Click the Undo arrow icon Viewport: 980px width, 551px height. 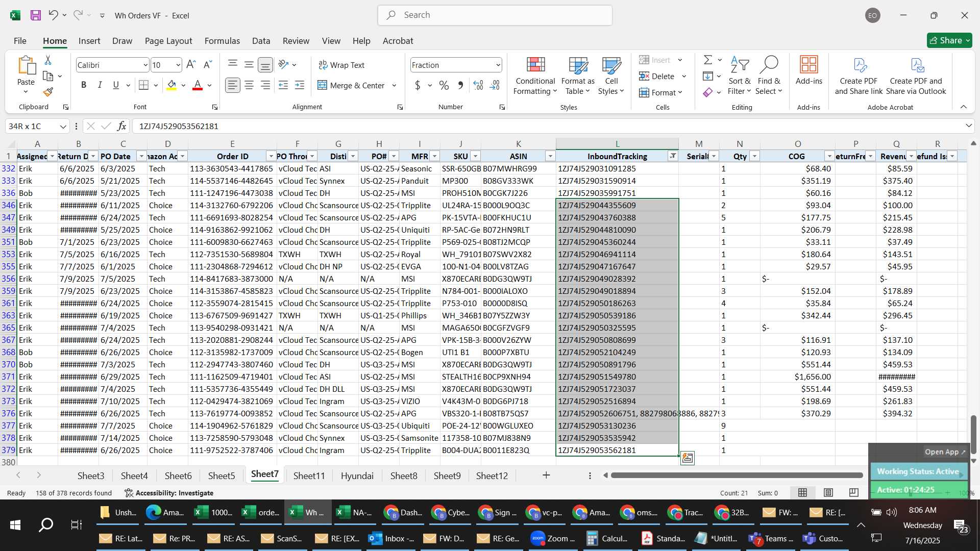click(x=53, y=15)
